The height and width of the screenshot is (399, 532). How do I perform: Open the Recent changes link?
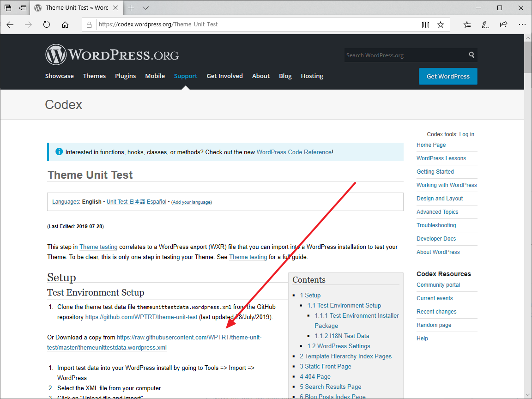pyautogui.click(x=437, y=312)
